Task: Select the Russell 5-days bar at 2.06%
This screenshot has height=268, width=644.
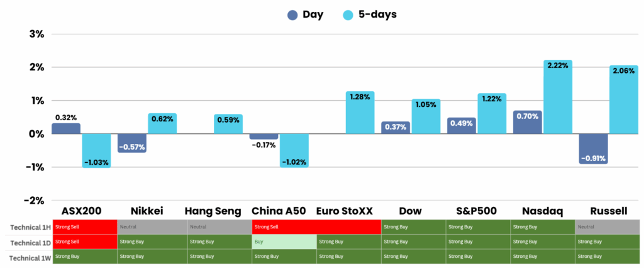Action: (623, 101)
